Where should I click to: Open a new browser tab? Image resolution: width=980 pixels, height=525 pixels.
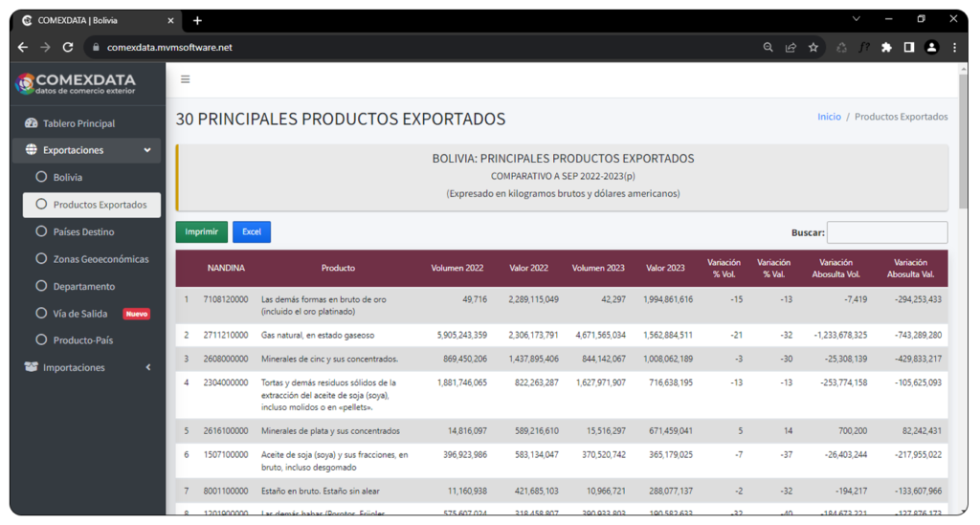point(197,20)
